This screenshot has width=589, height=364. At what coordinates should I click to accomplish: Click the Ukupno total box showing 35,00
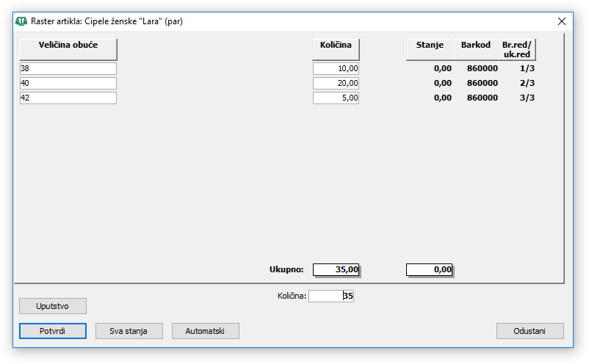336,269
